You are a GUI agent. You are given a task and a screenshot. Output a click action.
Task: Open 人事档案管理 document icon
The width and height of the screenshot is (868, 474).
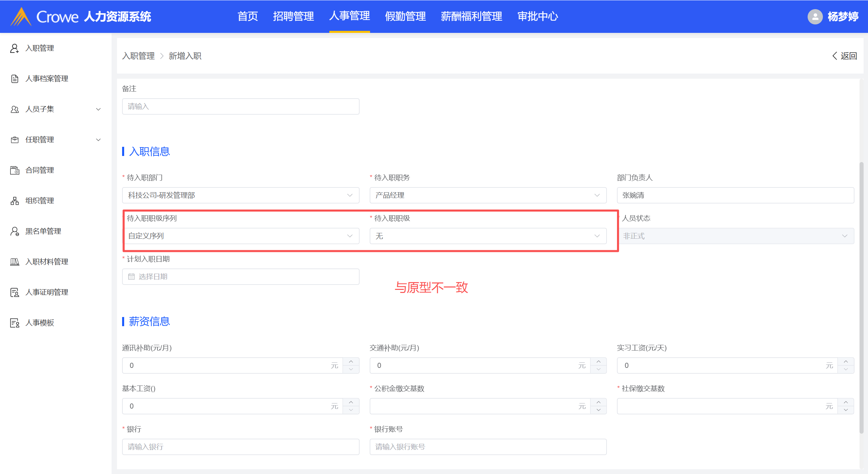click(15, 79)
